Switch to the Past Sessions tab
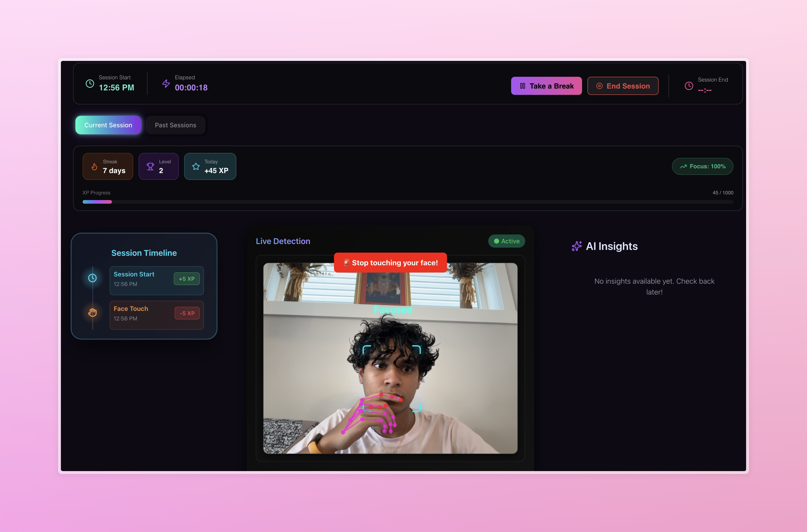807x532 pixels. click(x=175, y=125)
